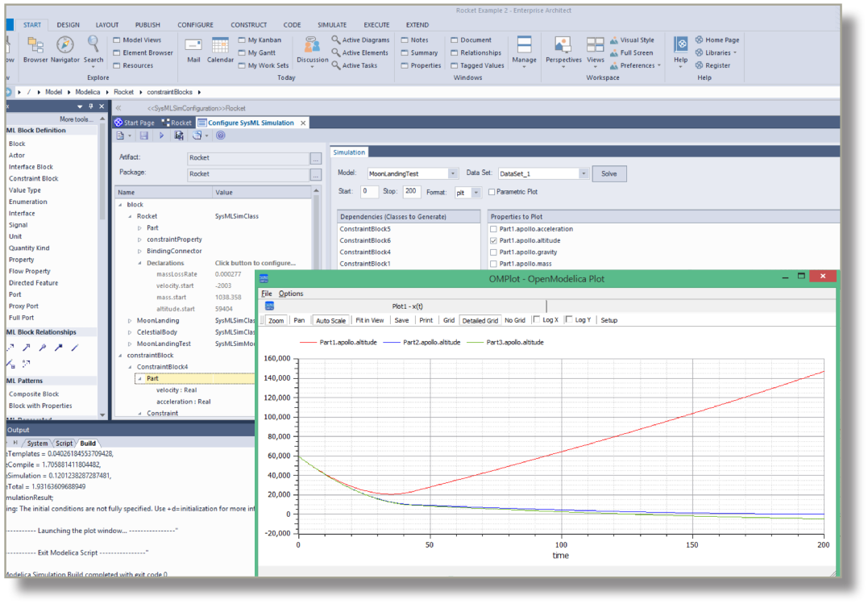
Task: Open the Discussion icon
Action: [312, 47]
